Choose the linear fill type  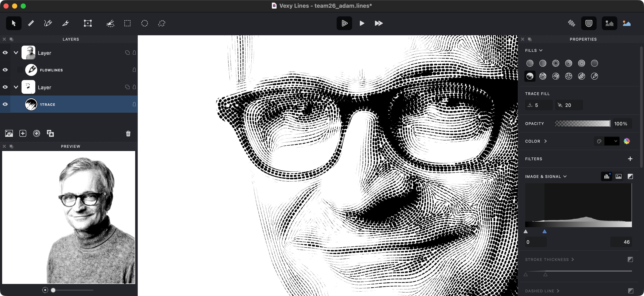[x=530, y=63]
